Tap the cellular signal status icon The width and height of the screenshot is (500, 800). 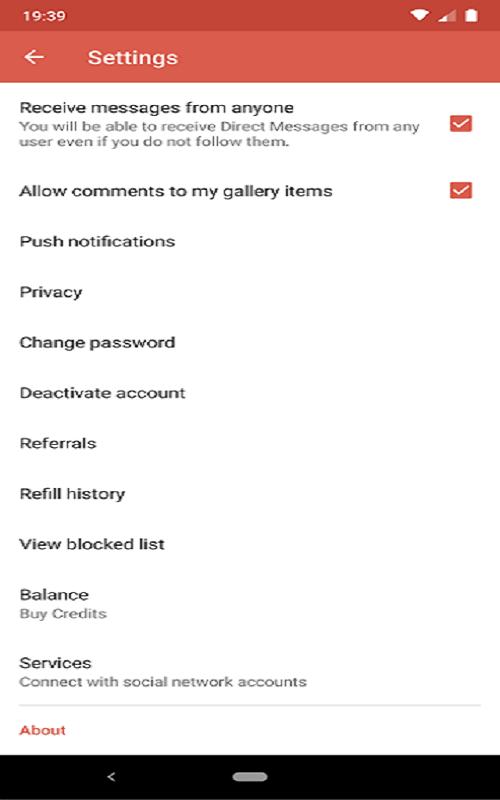coord(447,16)
